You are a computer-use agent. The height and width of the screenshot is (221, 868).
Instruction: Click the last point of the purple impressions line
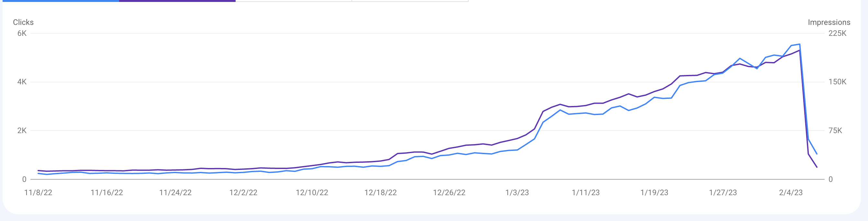(817, 167)
